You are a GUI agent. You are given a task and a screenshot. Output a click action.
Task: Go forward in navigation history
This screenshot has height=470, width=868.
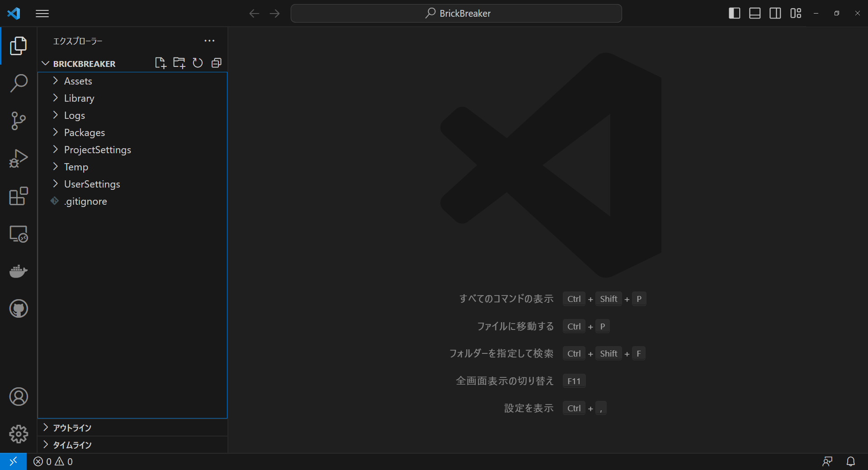[x=274, y=14]
